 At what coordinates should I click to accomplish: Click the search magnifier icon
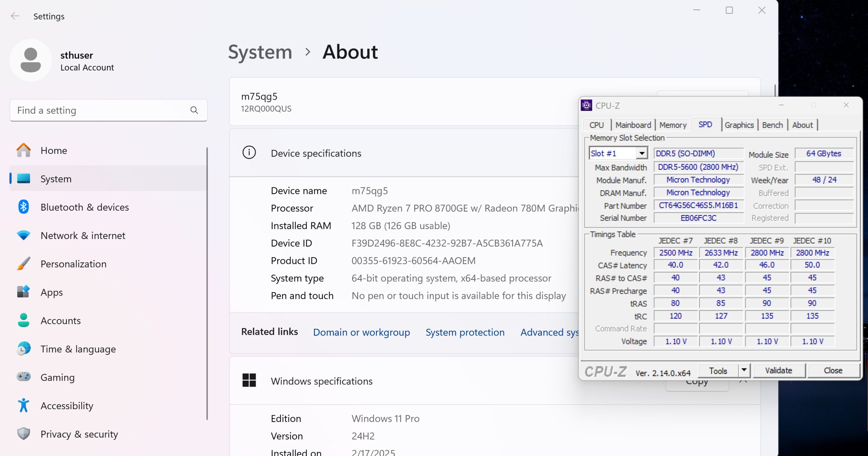(x=194, y=110)
